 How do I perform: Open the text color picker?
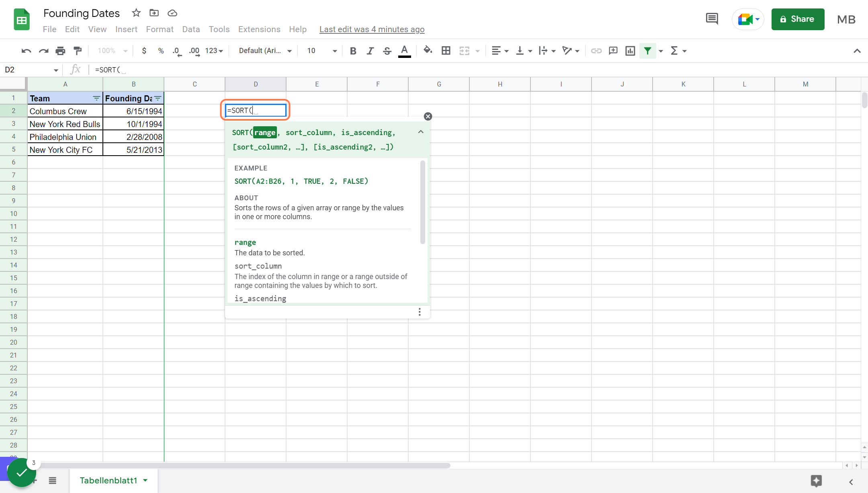click(404, 51)
